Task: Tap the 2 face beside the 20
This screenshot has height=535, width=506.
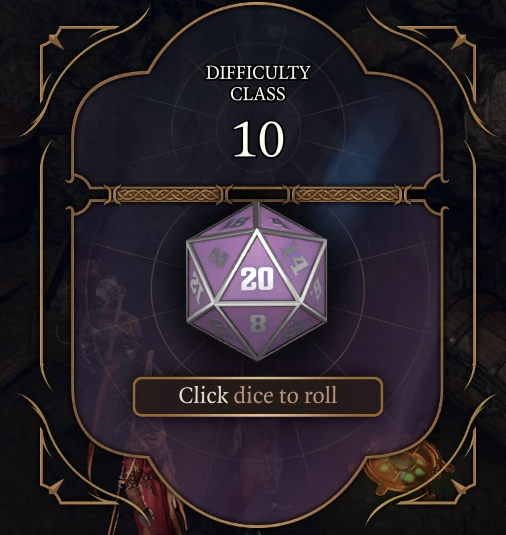Action: point(217,258)
